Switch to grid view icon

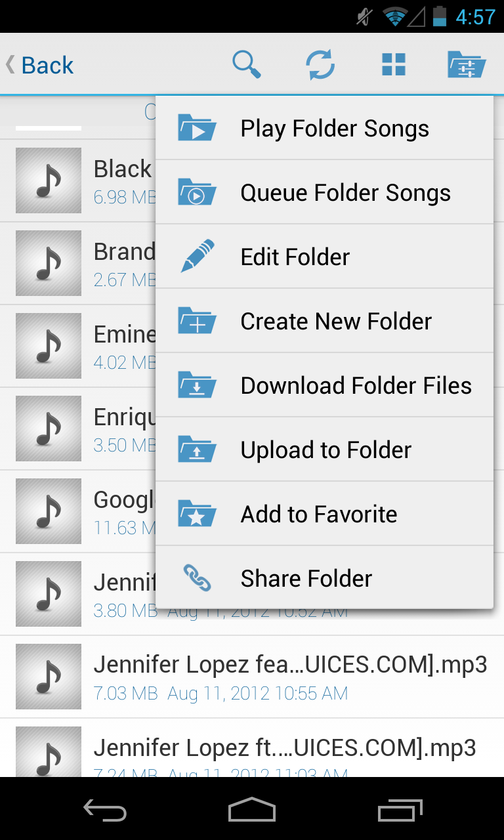coord(394,65)
